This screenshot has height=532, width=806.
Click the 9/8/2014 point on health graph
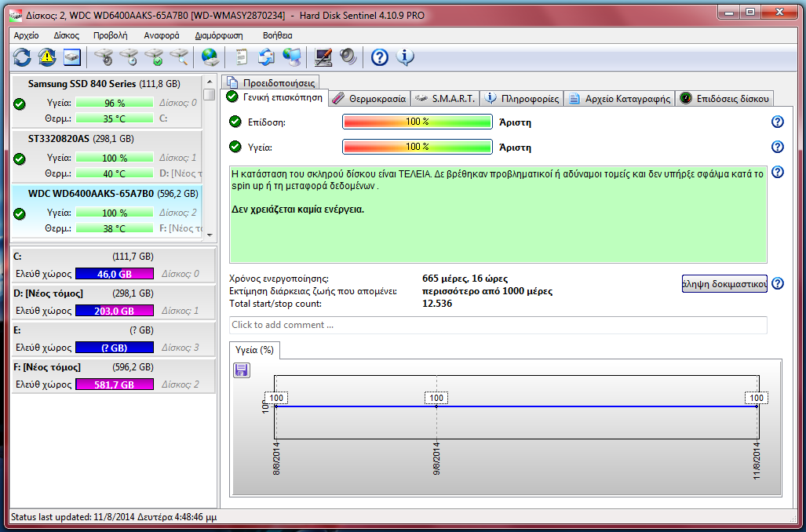(436, 406)
